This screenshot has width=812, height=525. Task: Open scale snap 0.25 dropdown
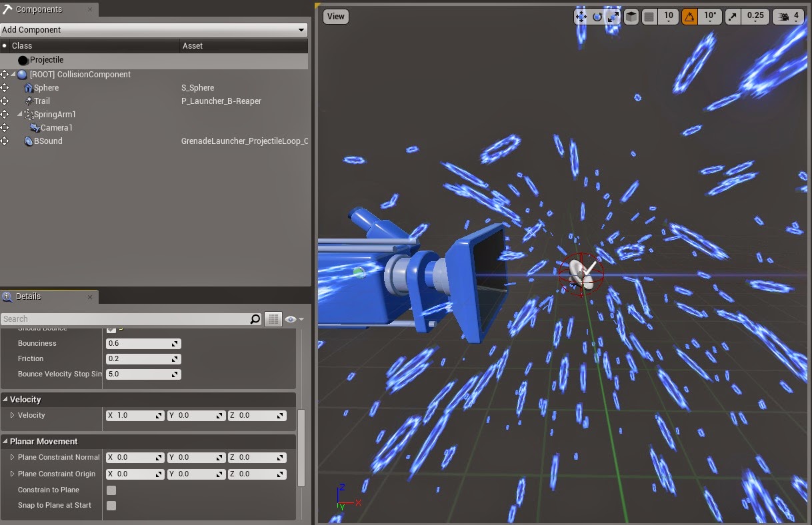click(755, 17)
